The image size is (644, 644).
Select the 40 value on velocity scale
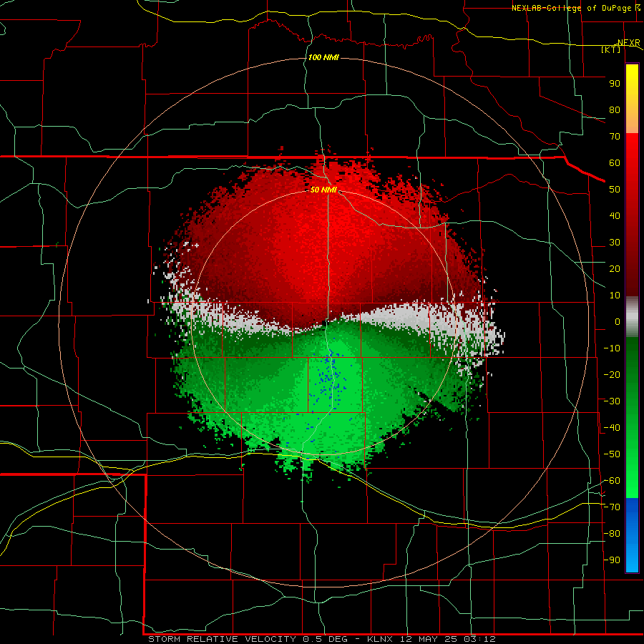click(x=615, y=216)
